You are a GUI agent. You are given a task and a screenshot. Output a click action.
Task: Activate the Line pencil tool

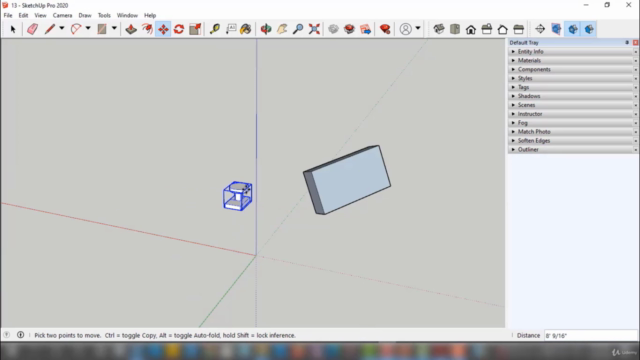pos(49,29)
